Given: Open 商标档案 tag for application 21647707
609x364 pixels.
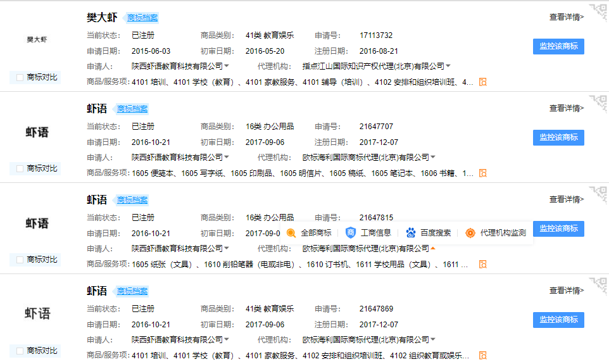Looking at the screenshot, I should (131, 109).
